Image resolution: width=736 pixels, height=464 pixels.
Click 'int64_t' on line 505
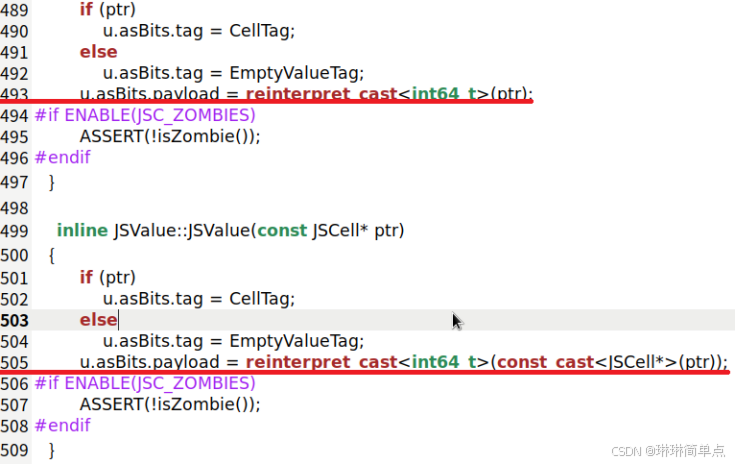(x=444, y=362)
